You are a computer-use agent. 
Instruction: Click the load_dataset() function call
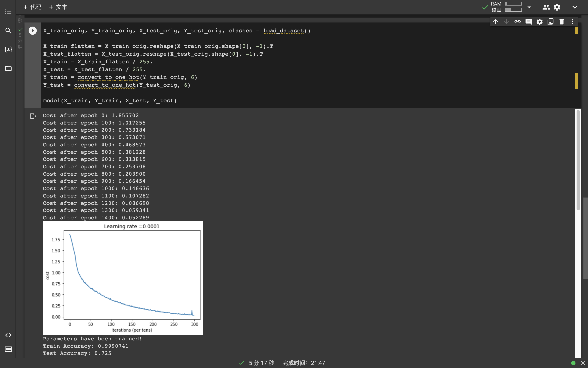coord(286,31)
